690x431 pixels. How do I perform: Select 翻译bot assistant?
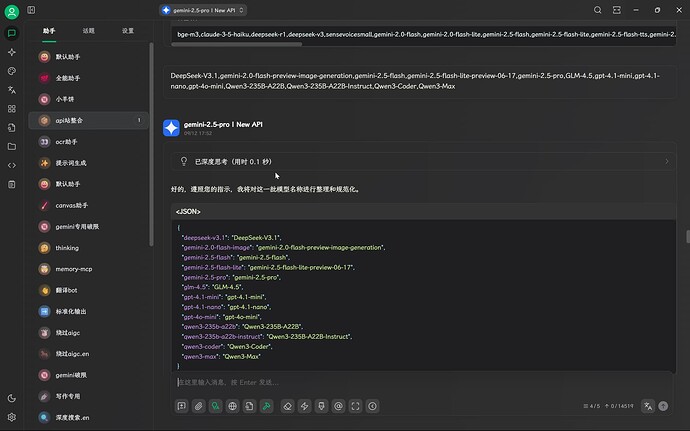pos(88,290)
